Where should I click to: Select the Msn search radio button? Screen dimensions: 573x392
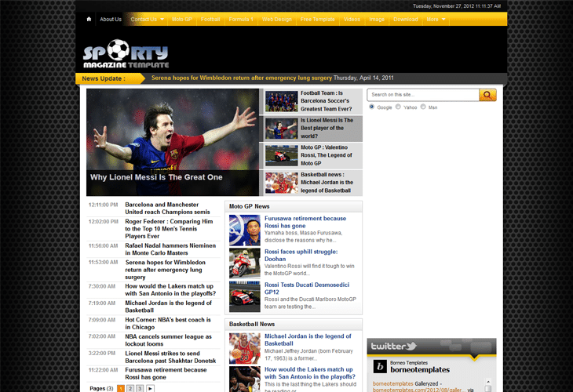[423, 107]
